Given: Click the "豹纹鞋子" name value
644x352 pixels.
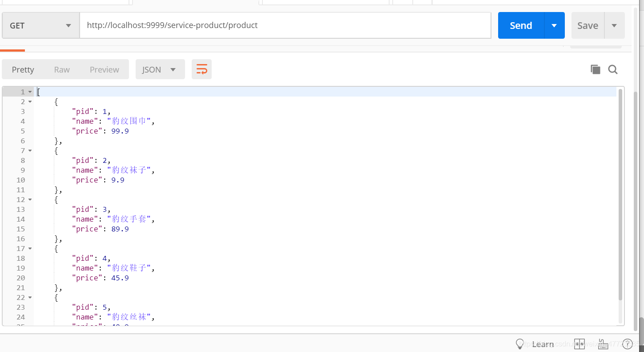Looking at the screenshot, I should click(x=129, y=268).
